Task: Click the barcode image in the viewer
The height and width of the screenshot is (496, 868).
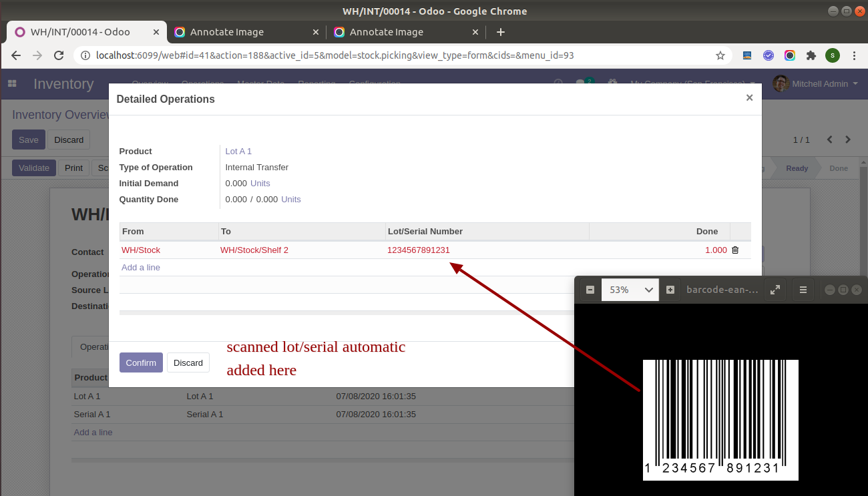Action: [720, 420]
